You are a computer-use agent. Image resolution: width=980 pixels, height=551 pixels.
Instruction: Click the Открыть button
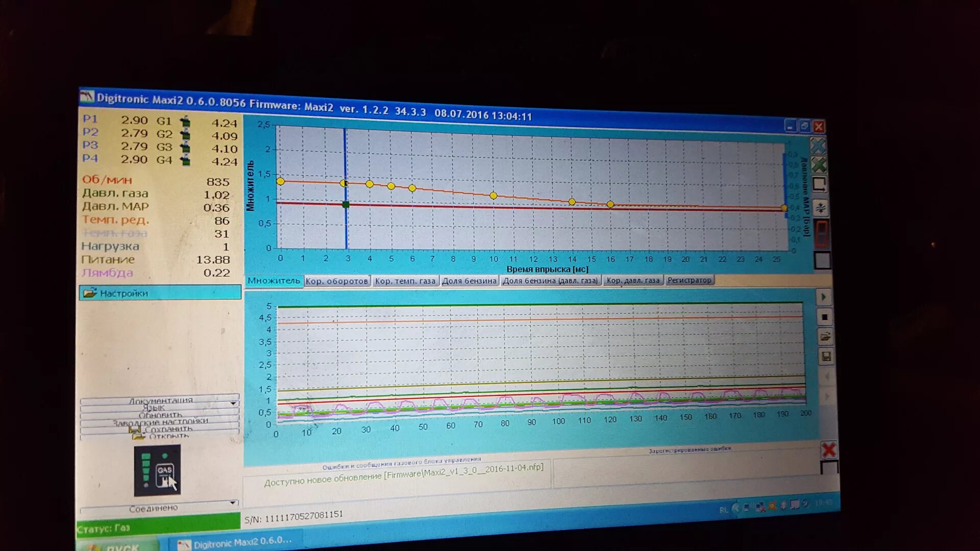(159, 436)
